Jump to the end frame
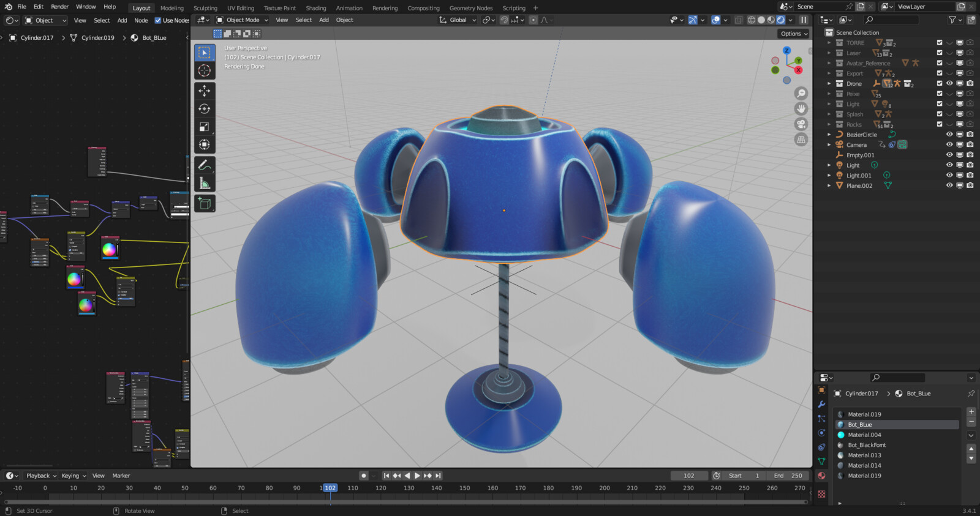 [x=438, y=476]
